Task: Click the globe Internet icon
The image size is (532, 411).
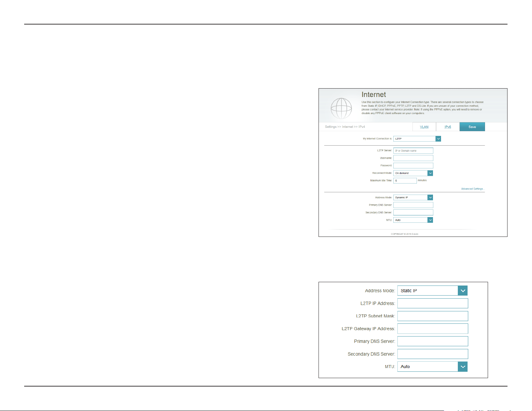Action: pyautogui.click(x=341, y=108)
